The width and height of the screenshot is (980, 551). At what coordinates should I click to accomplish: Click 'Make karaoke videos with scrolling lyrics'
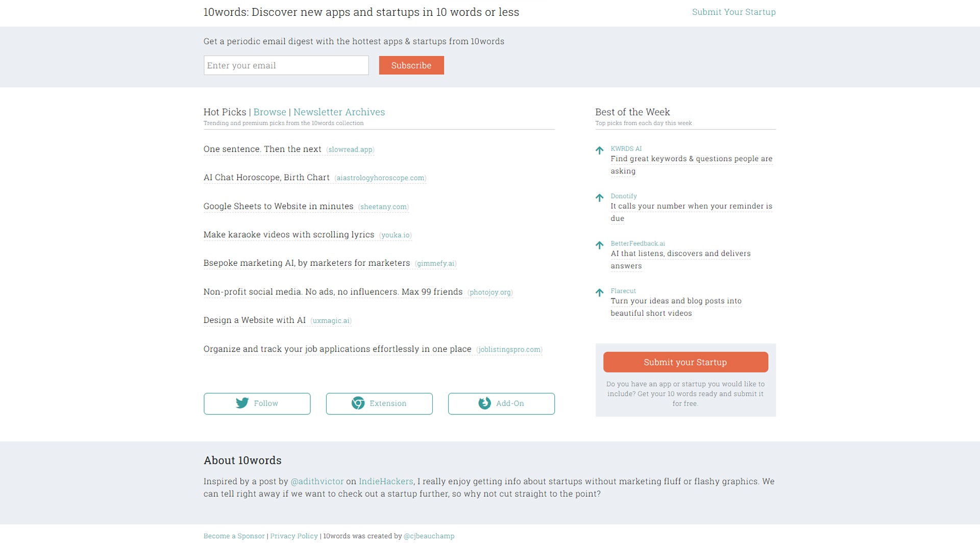[289, 235]
